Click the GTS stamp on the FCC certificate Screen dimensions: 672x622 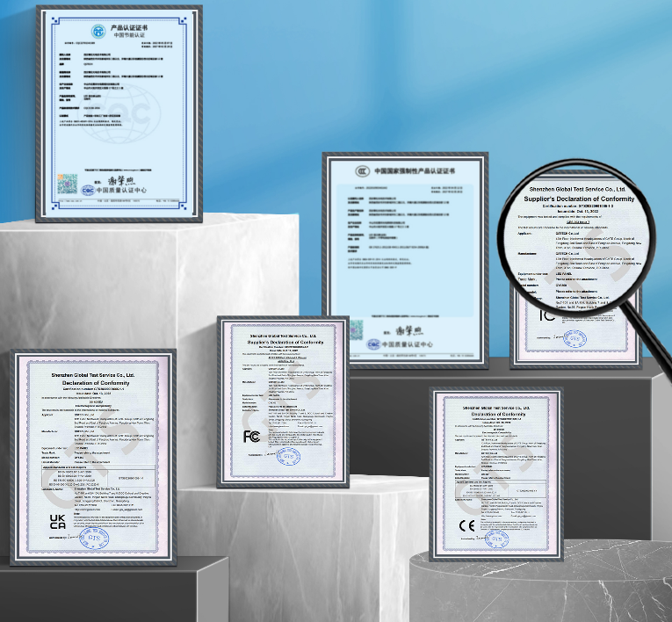(x=289, y=456)
